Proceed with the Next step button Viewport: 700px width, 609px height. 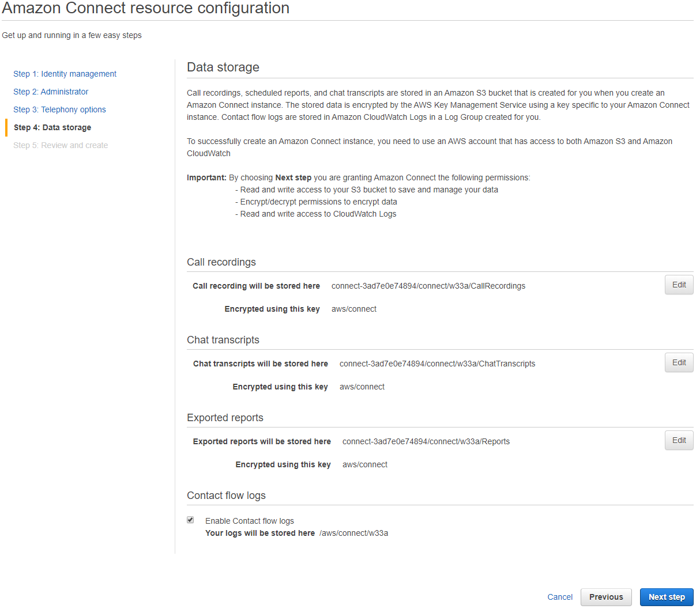pos(667,597)
